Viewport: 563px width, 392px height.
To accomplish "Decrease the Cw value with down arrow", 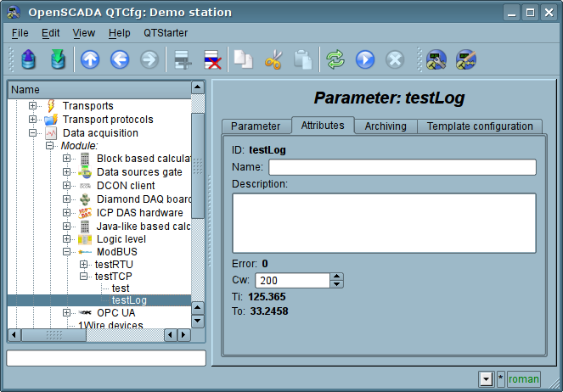I will (x=337, y=284).
